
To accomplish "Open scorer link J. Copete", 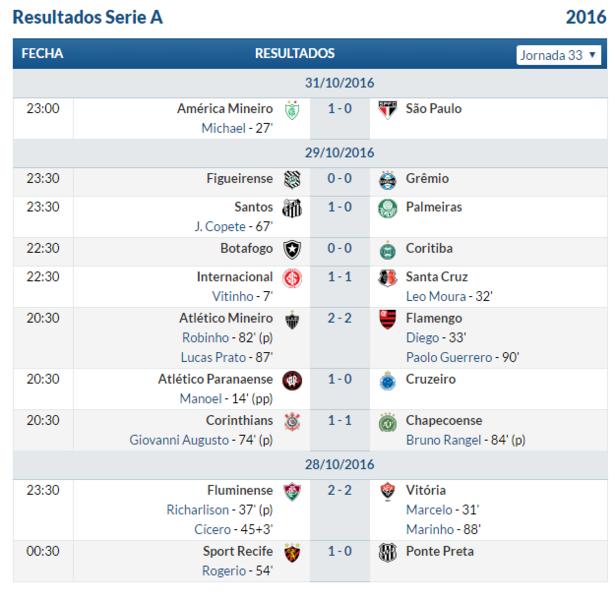I will tap(220, 226).
